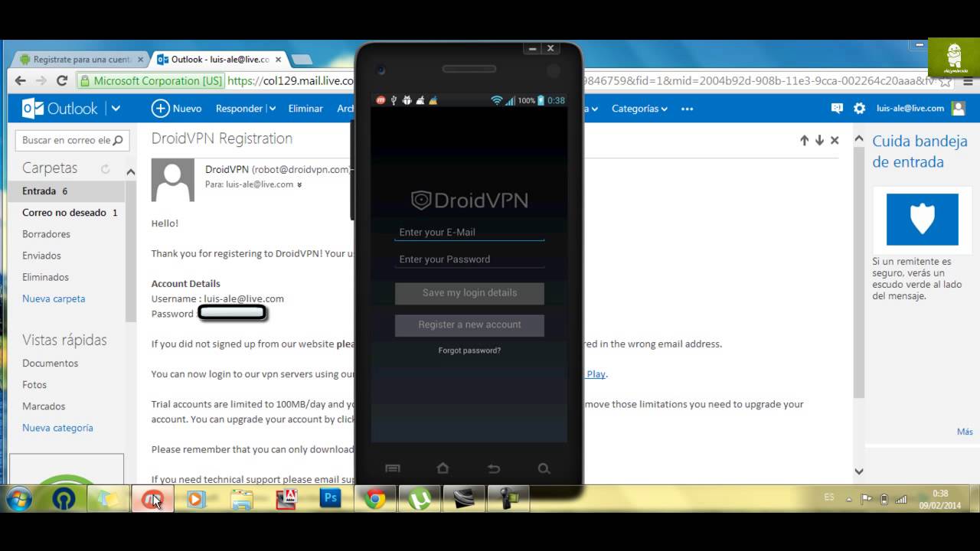Show hidden system tray icons arrow
980x551 pixels.
[850, 498]
